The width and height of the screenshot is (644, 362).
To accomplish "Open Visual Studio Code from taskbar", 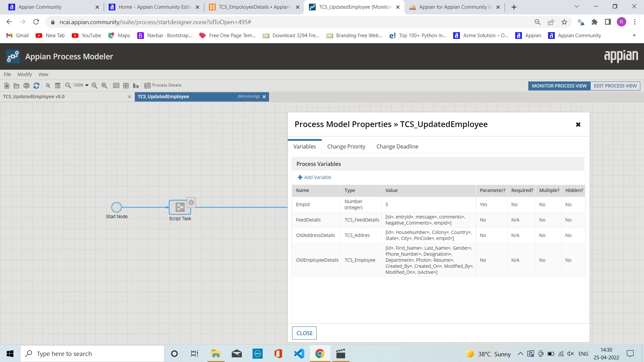I will click(x=299, y=354).
